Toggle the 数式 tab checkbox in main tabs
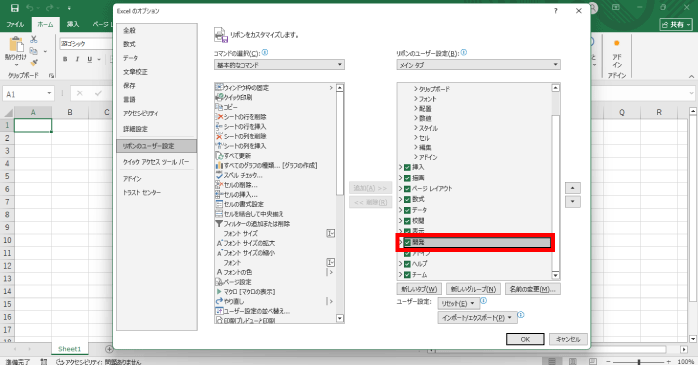This screenshot has height=365, width=698. coord(407,199)
